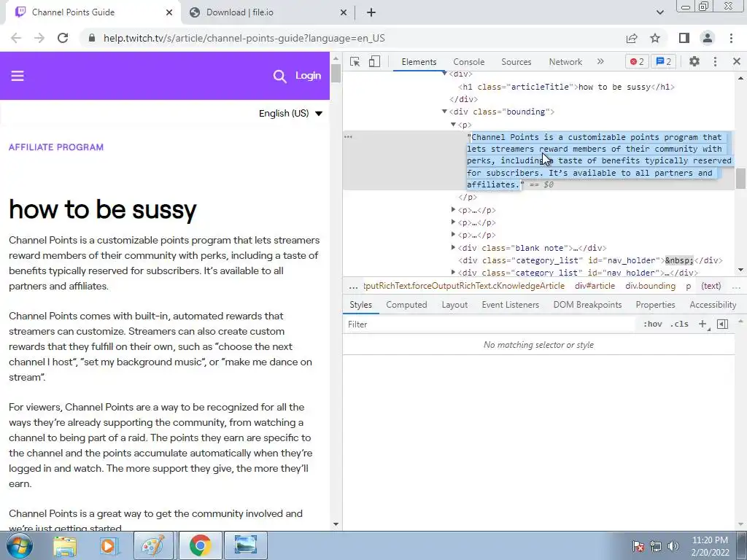Open the Computed pane tab
The width and height of the screenshot is (747, 560).
coord(406,305)
